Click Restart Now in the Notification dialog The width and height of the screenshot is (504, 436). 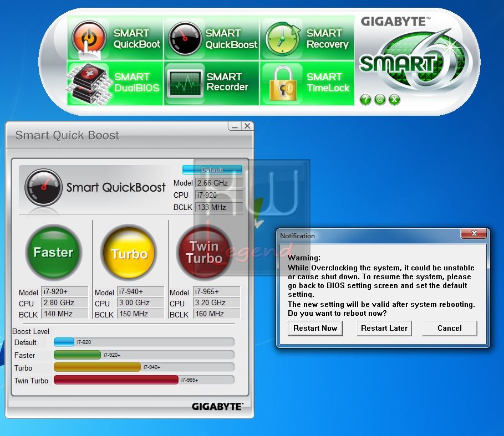tap(315, 328)
